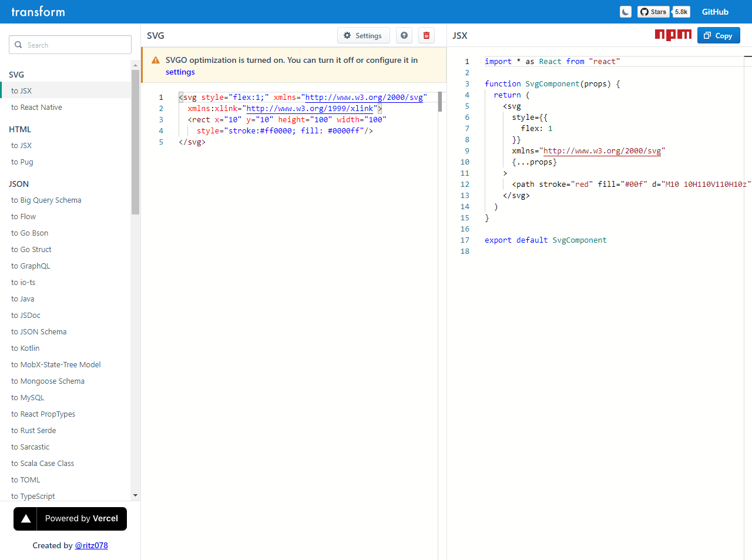Click the GitHub Stars badge
Image resolution: width=752 pixels, height=560 pixels.
(653, 12)
